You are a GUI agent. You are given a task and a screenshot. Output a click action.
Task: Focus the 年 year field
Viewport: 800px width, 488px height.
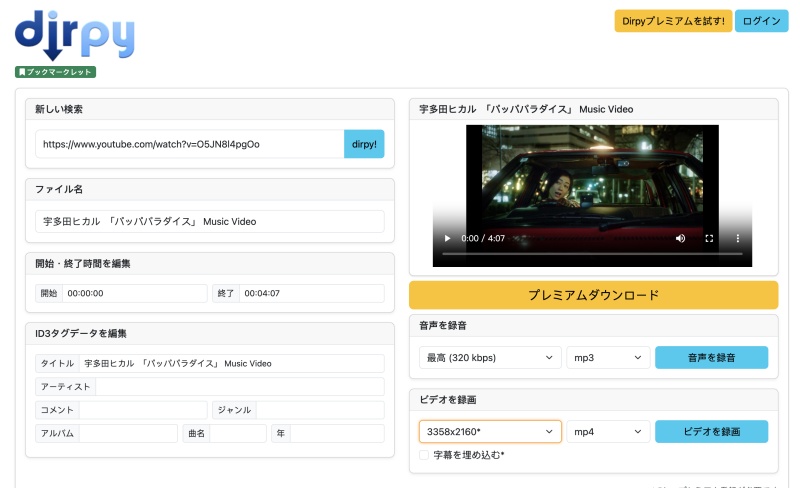coord(337,433)
